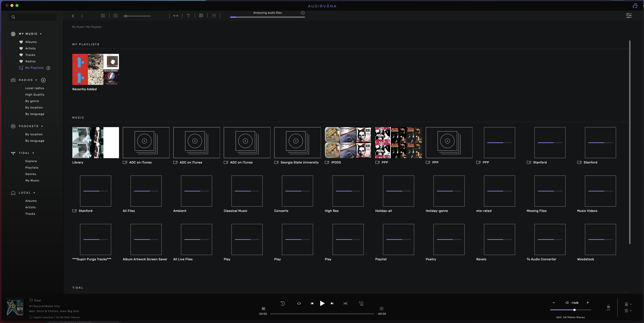Viewport: 644px width, 323px height.
Task: Open the IPODS playlist folder
Action: point(348,143)
